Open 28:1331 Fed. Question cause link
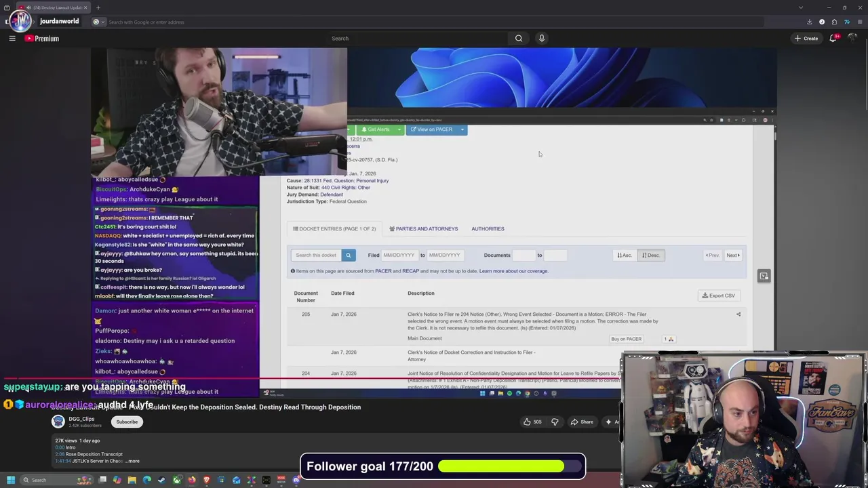 pyautogui.click(x=346, y=181)
